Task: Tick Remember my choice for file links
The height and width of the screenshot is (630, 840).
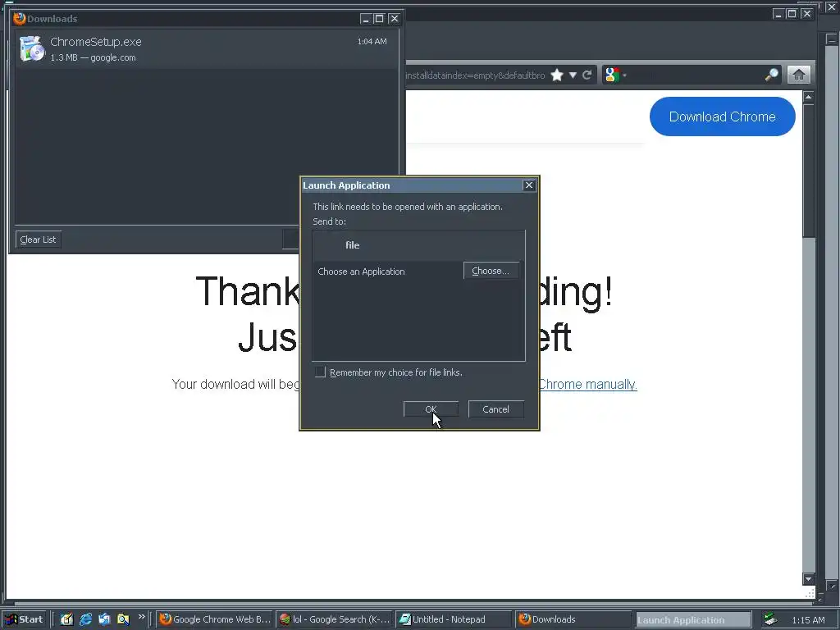Action: point(321,372)
